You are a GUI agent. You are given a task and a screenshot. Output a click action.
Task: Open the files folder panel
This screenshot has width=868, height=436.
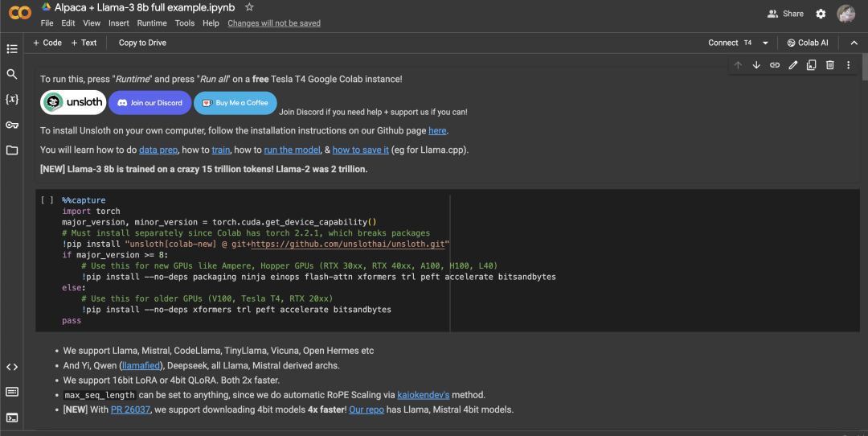tap(11, 150)
